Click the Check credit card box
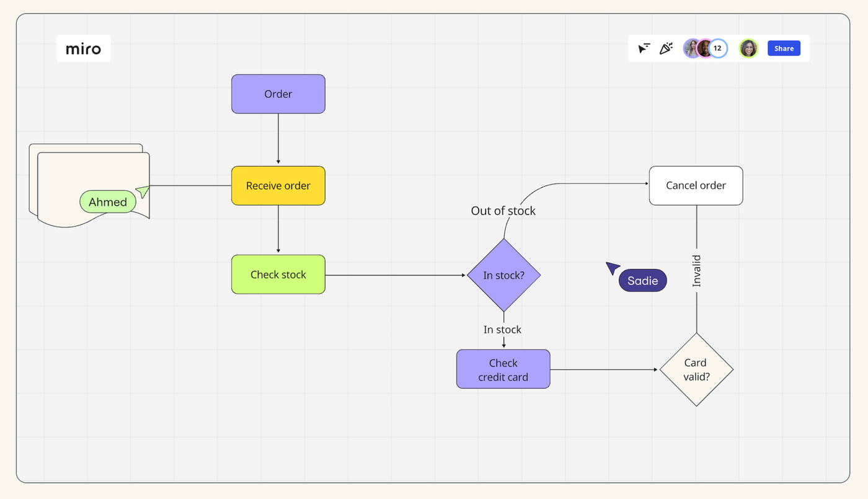 click(503, 369)
